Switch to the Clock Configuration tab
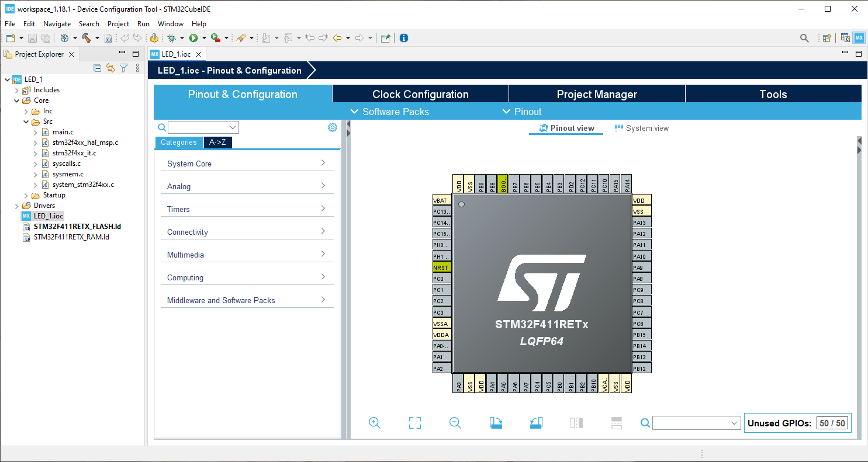Screen dimensions: 868x462 (420, 94)
